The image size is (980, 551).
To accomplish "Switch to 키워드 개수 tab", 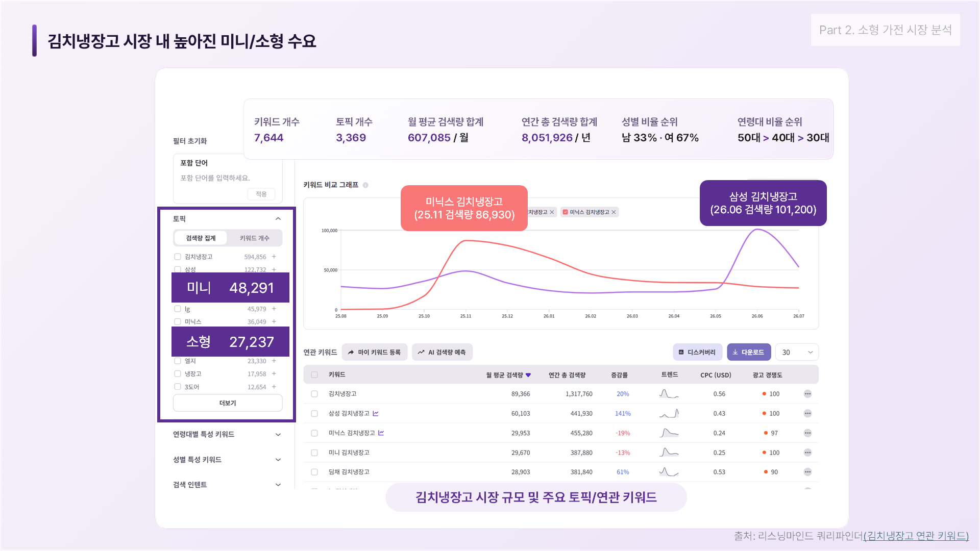I will point(254,238).
